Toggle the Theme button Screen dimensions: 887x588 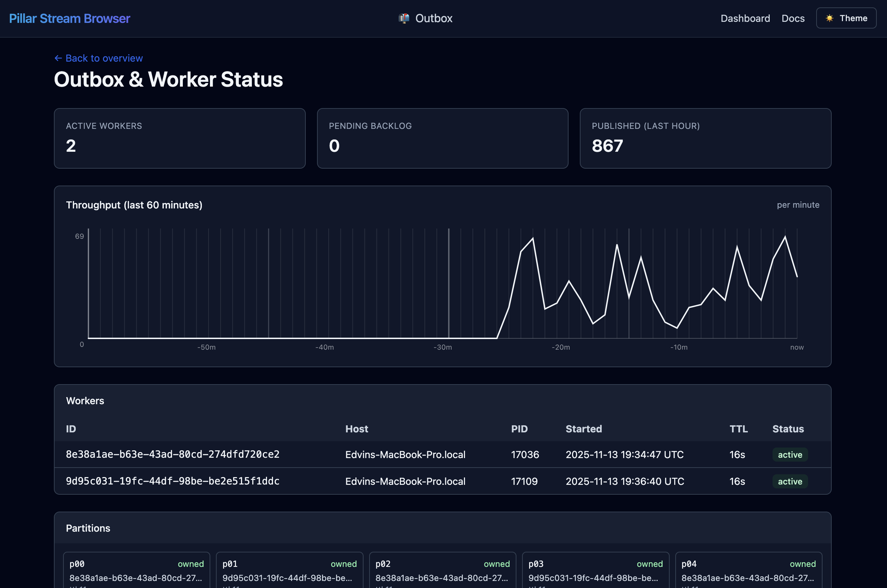(x=846, y=18)
